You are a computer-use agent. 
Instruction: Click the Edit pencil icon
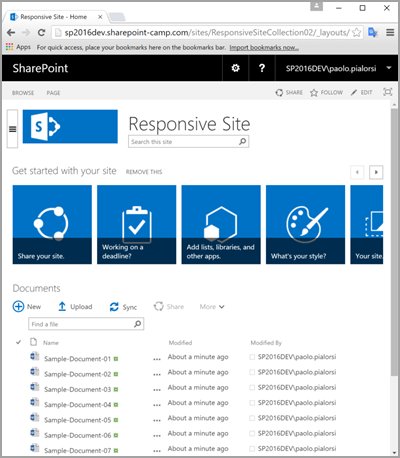(354, 92)
